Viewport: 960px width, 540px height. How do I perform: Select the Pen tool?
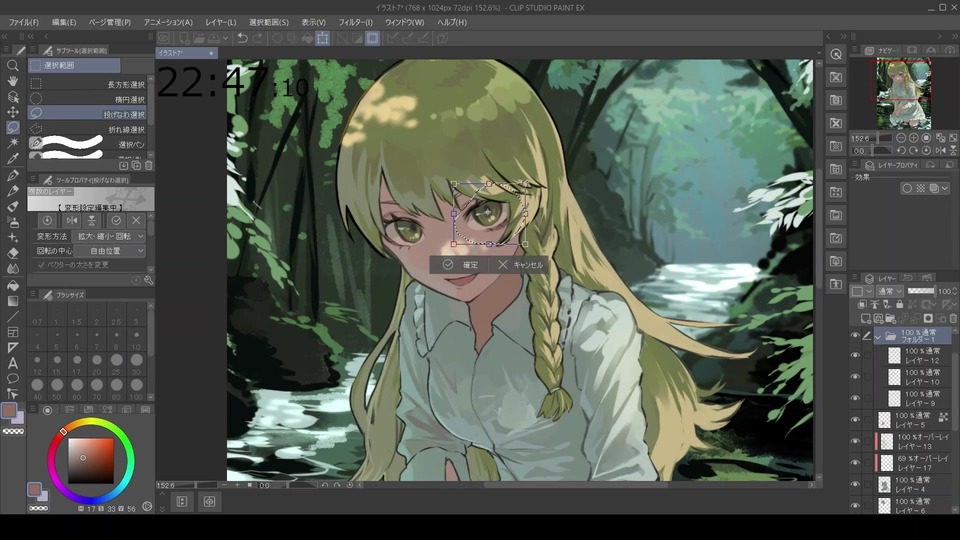[12, 176]
